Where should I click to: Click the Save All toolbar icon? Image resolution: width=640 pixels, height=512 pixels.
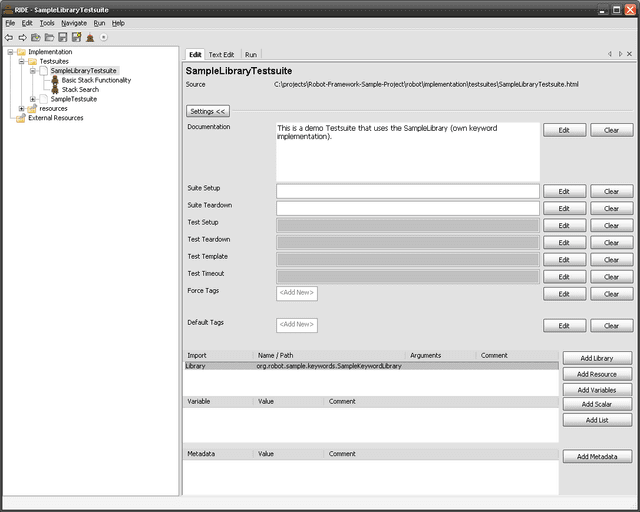point(76,37)
